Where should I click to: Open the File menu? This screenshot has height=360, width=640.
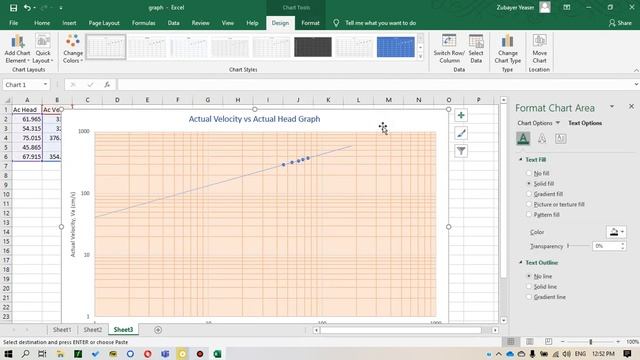tap(13, 23)
